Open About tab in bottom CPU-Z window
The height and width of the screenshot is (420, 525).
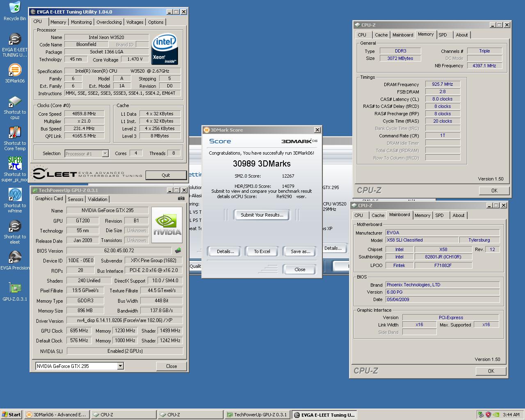click(459, 215)
